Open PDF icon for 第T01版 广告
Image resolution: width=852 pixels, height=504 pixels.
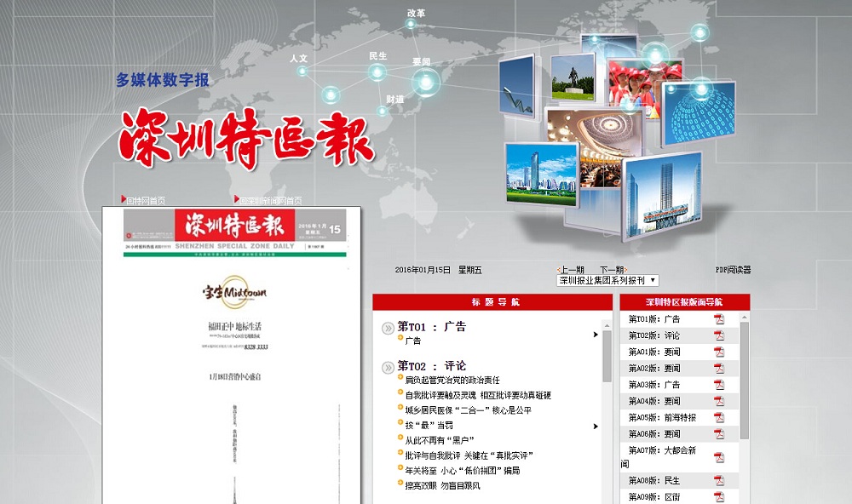coord(719,319)
